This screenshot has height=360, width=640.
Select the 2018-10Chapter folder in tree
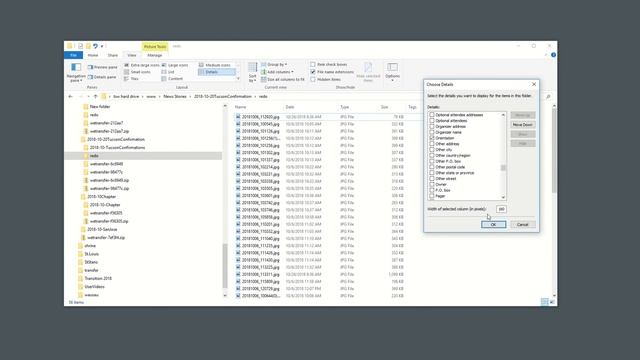pyautogui.click(x=102, y=197)
